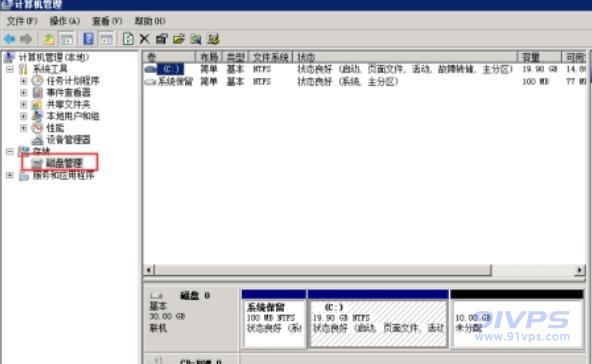Select 设备管理器 in the tree
This screenshot has height=364, width=592.
(x=68, y=140)
